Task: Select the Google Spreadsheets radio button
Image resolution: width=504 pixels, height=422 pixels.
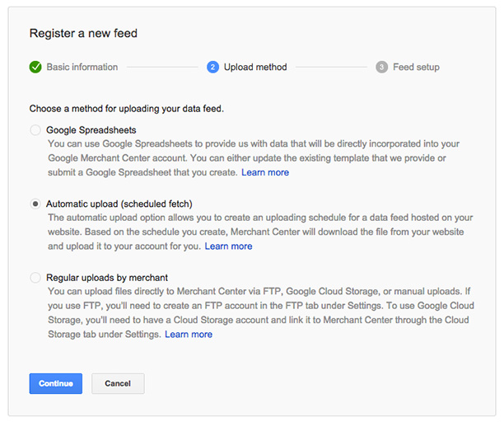Action: click(x=35, y=130)
